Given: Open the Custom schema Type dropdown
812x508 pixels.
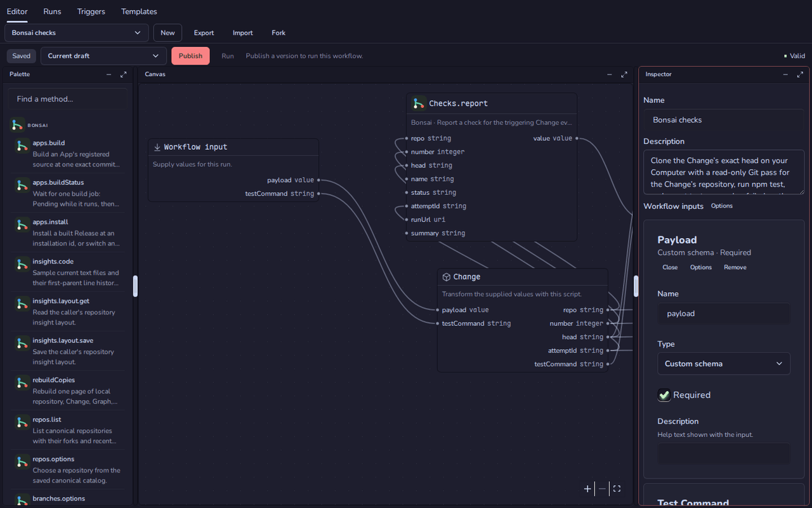Looking at the screenshot, I should (x=724, y=364).
